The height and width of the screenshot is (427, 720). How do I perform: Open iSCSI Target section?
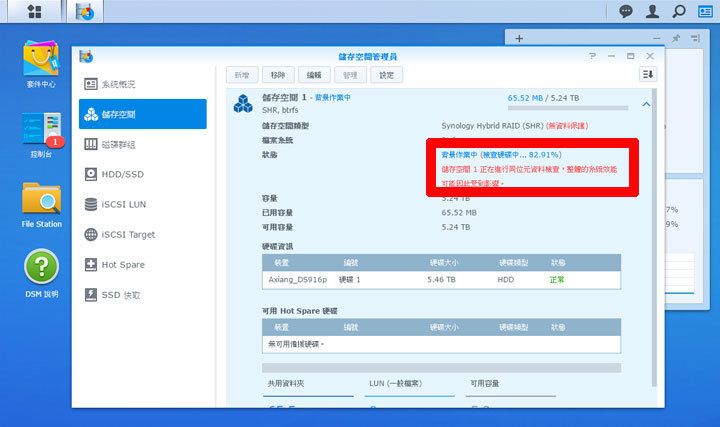[x=143, y=234]
